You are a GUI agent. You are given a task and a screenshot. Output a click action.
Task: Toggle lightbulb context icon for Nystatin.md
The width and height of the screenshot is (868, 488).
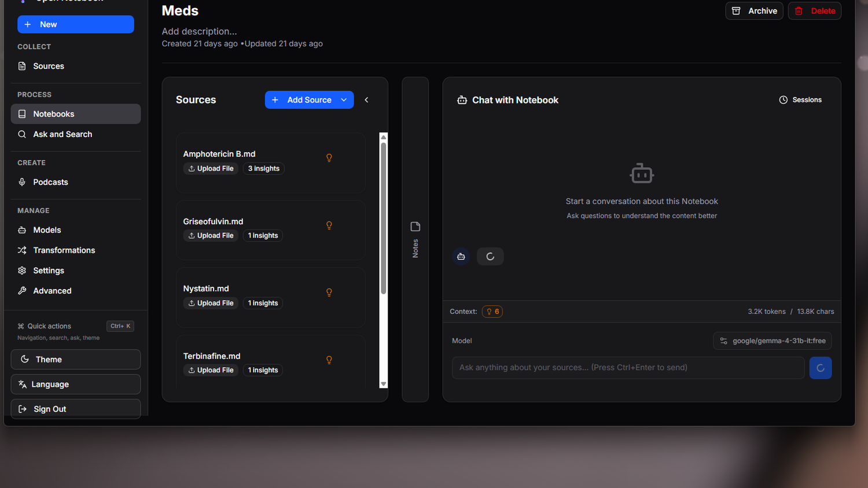pos(329,293)
